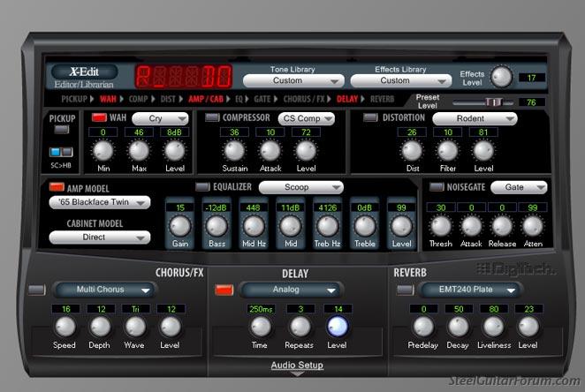585x392 pixels.
Task: Open the Analog delay type dropdown
Action: 290,290
